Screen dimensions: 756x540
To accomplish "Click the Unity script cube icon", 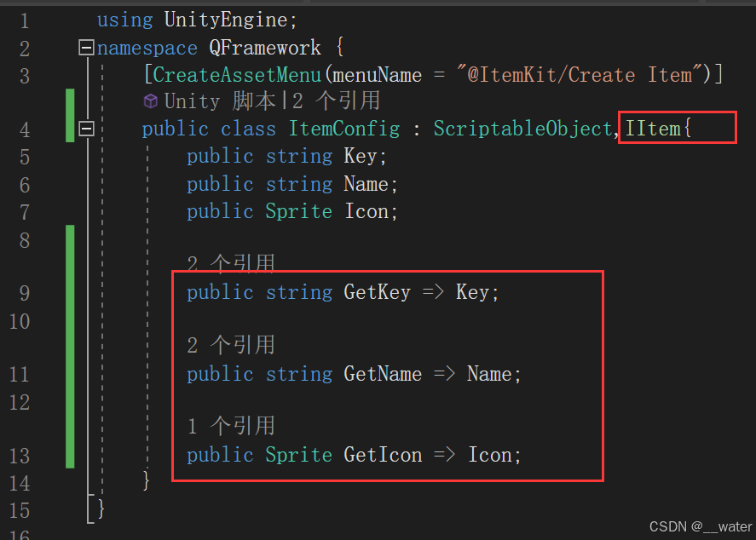I will coord(150,101).
